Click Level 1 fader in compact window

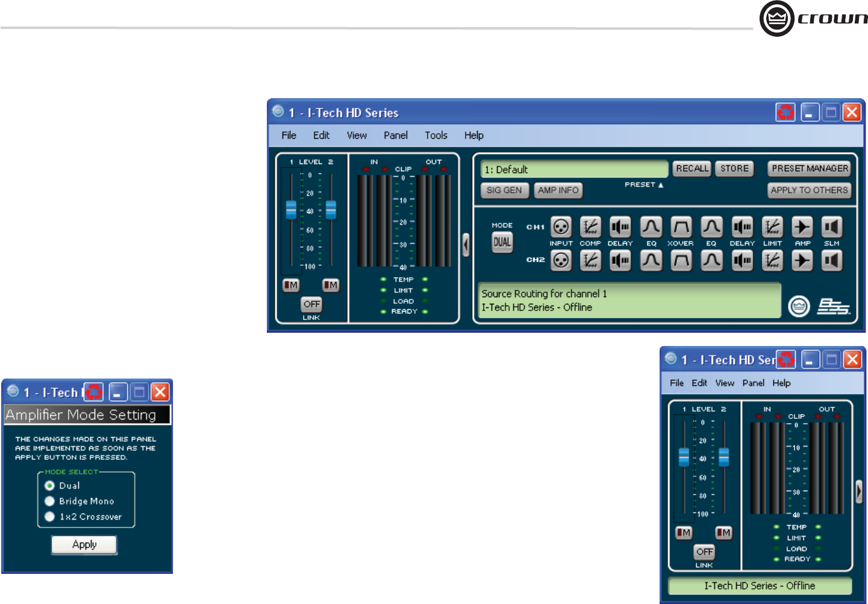click(x=684, y=457)
